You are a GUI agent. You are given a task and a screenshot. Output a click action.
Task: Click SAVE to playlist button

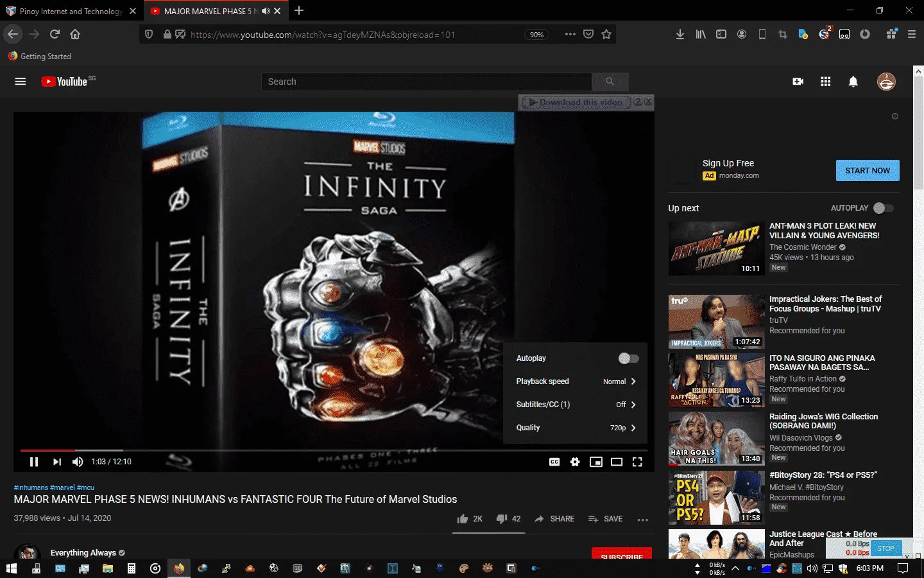click(605, 519)
